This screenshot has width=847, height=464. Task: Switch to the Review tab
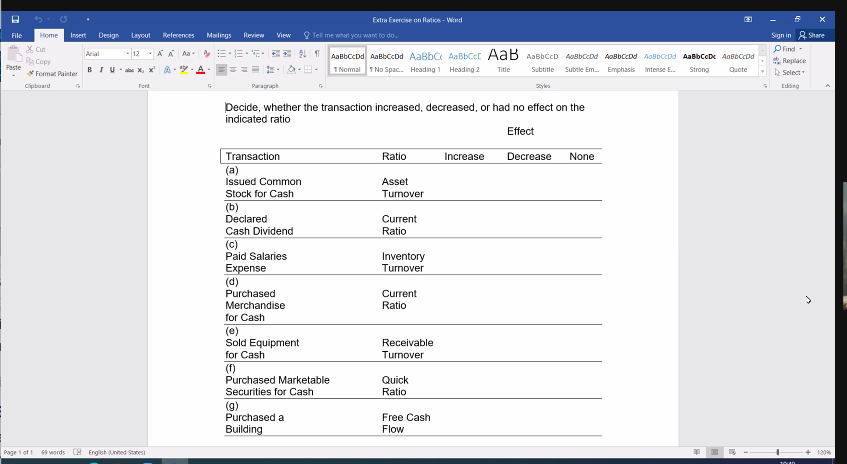(253, 35)
